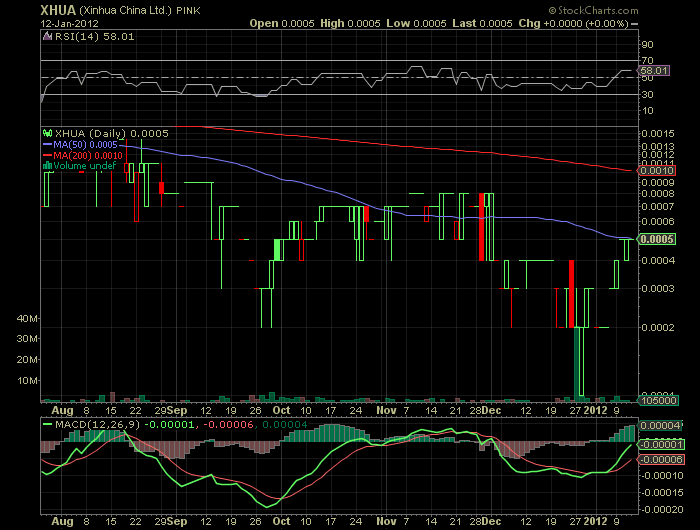This screenshot has width=700, height=530.
Task: Click the 0.0007 price axis label
Action: (x=658, y=206)
